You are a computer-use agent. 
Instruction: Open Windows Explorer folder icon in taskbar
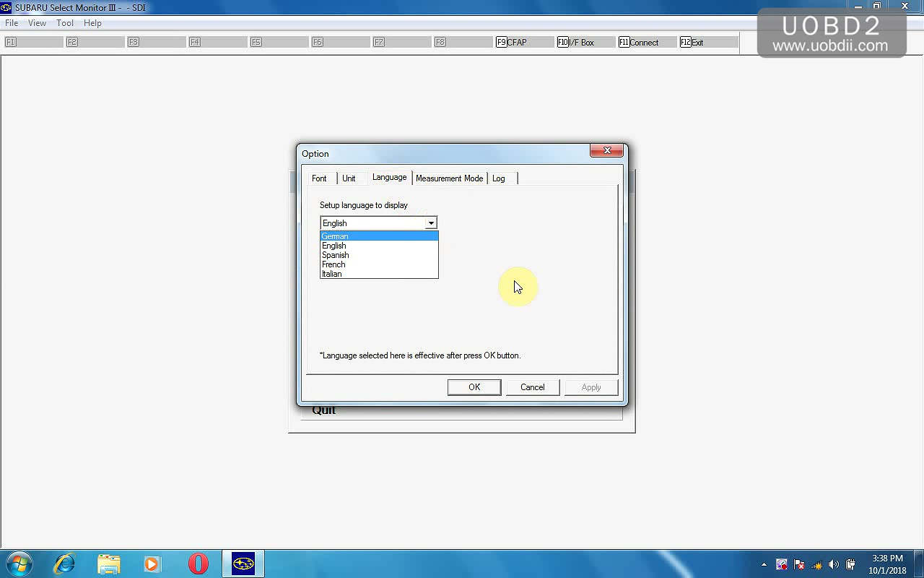click(x=108, y=564)
